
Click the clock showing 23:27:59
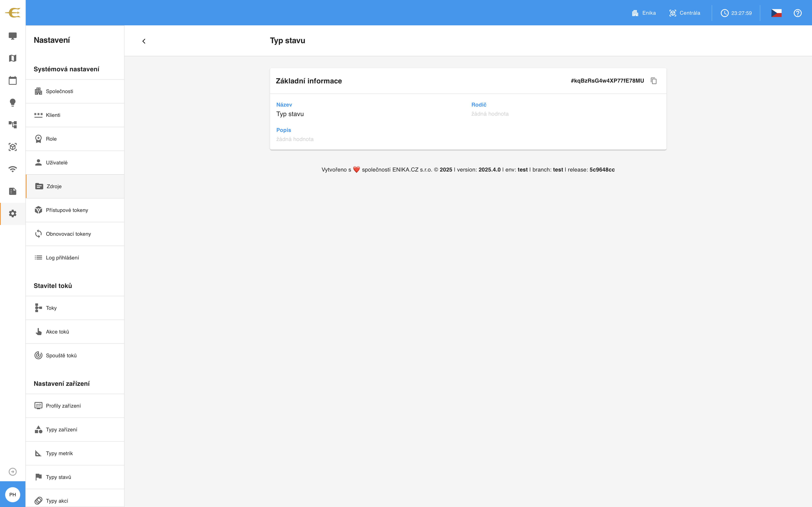pos(736,13)
